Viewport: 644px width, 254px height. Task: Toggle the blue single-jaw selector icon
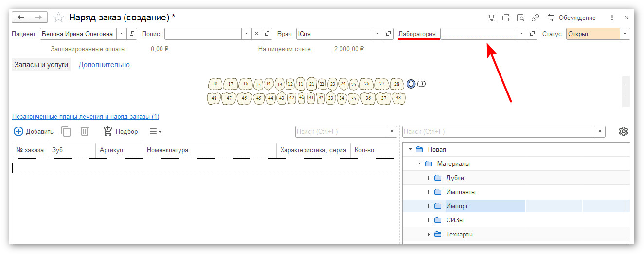point(411,84)
